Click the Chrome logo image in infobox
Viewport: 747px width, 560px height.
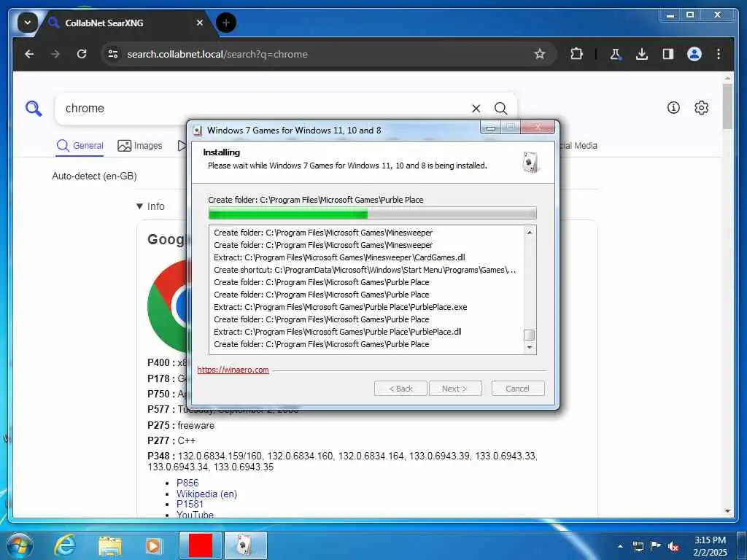tap(168, 305)
